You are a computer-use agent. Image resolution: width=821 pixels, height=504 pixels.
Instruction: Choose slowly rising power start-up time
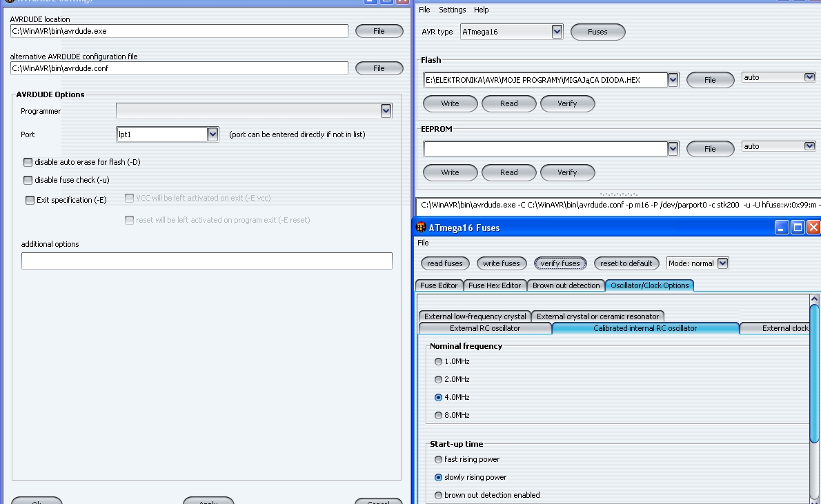pos(438,477)
